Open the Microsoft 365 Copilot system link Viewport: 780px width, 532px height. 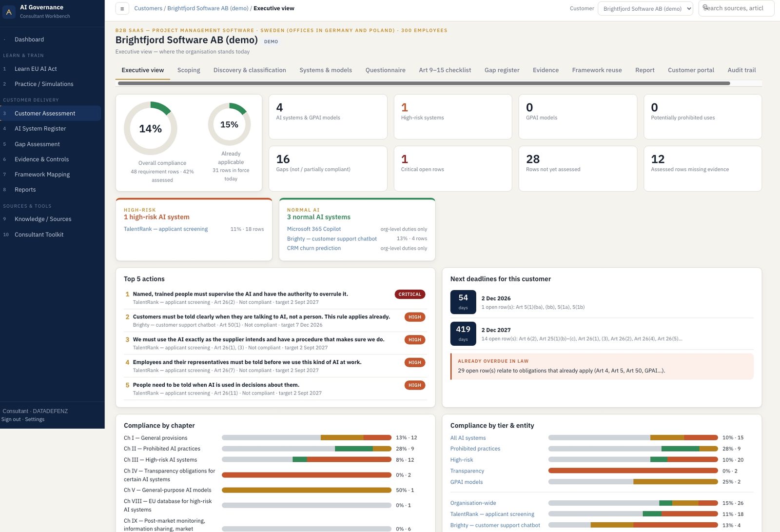click(x=314, y=229)
